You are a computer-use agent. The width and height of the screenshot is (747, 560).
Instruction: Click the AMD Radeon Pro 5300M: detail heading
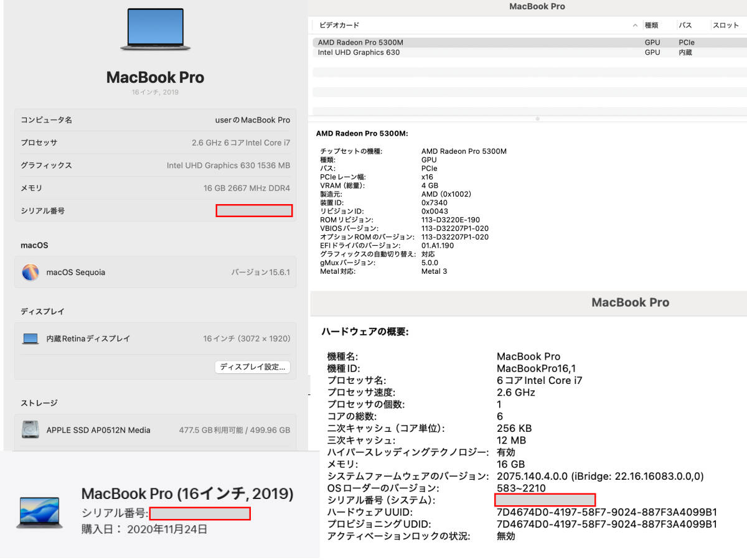362,133
